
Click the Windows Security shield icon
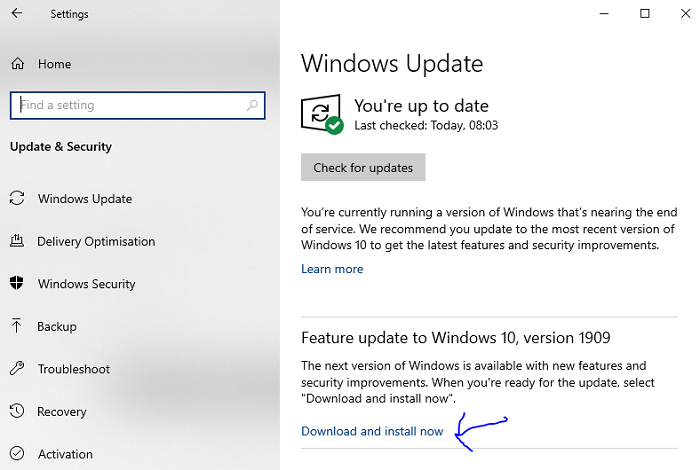click(17, 284)
